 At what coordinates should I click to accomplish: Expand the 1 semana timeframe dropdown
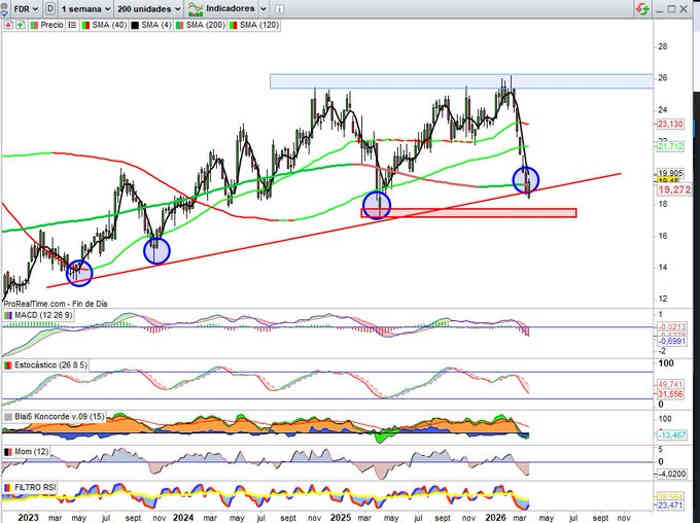(83, 8)
